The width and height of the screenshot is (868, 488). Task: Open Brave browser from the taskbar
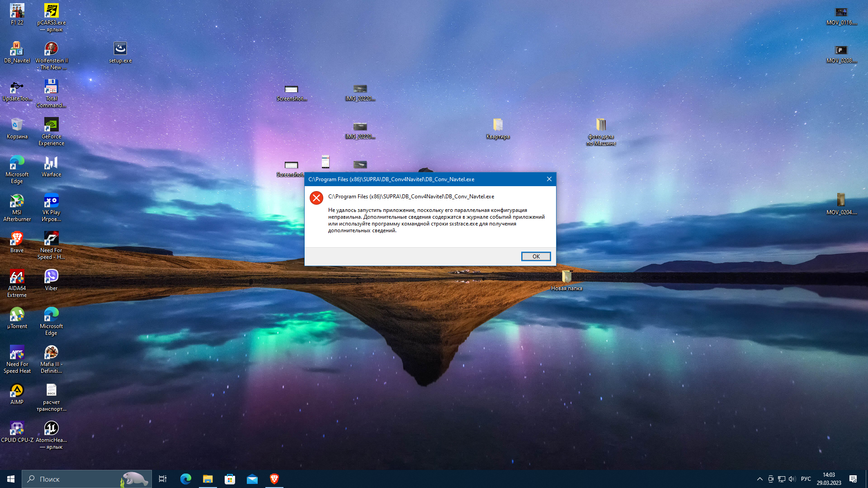tap(274, 479)
